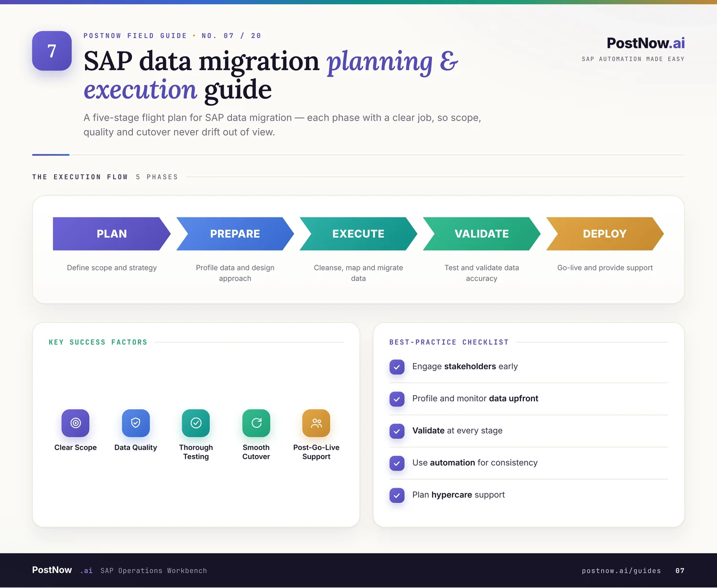This screenshot has height=588, width=717.
Task: Select the VALIDATE phase arrow
Action: click(x=482, y=234)
